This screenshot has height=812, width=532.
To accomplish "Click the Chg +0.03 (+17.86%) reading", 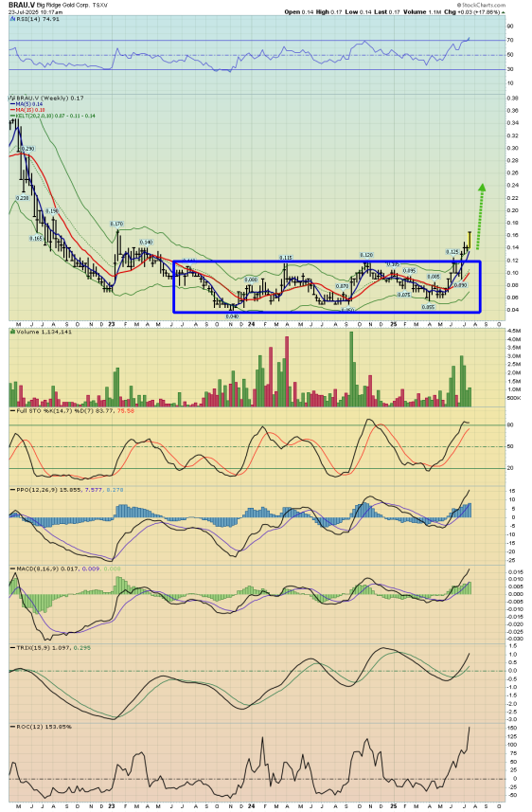I will [474, 11].
